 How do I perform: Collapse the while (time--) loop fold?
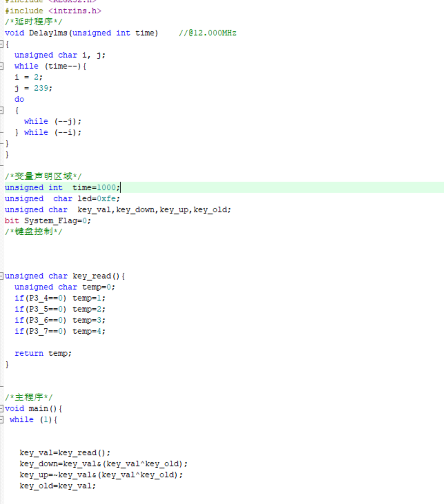pyautogui.click(x=2, y=66)
